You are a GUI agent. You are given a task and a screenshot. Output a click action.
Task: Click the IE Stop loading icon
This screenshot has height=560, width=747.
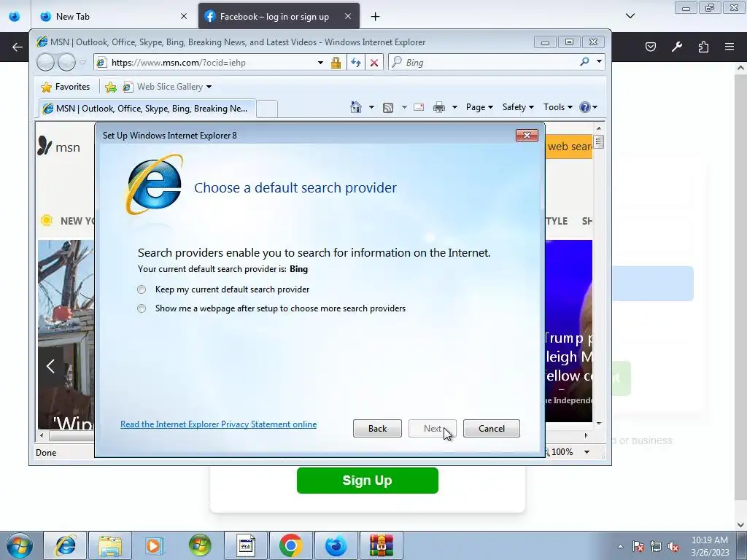(x=374, y=63)
